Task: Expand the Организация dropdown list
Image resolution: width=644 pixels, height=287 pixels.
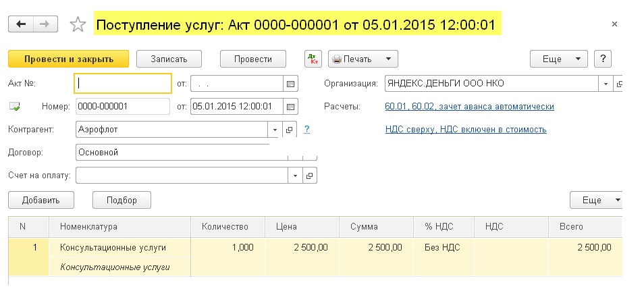Action: coord(606,84)
